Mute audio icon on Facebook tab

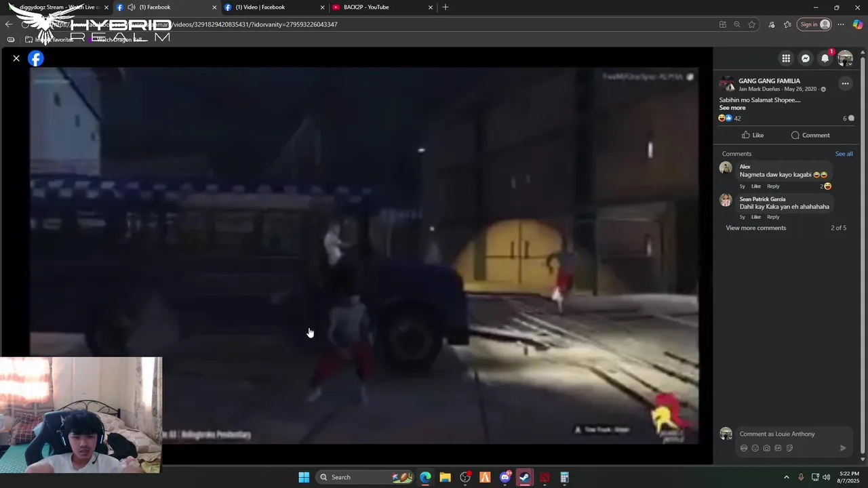(x=131, y=7)
